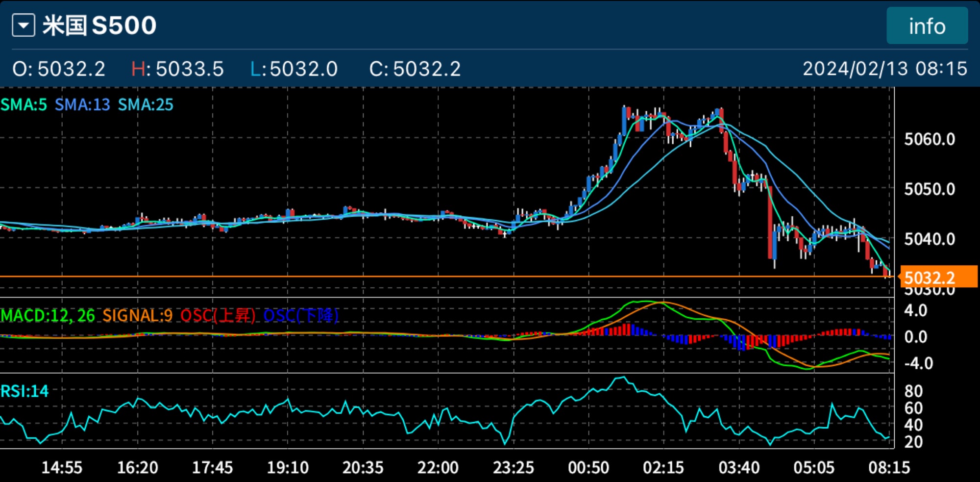Click the RSI:14 indicator label
The width and height of the screenshot is (980, 482).
click(24, 391)
